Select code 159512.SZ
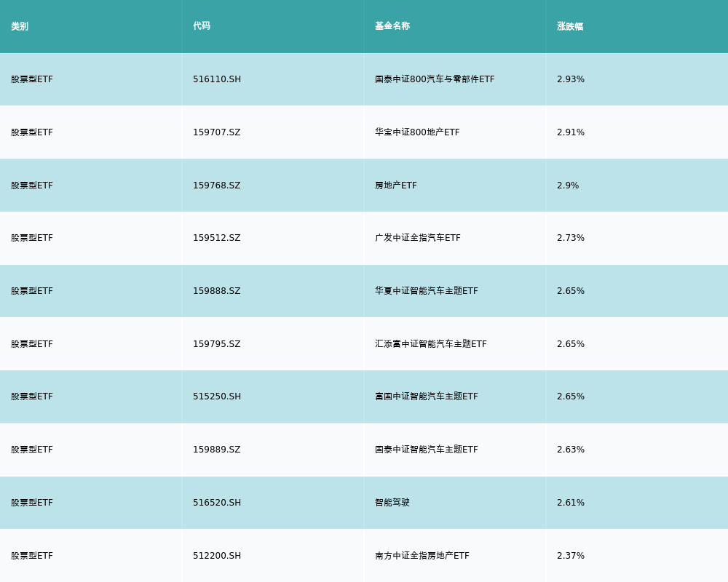 pos(217,238)
